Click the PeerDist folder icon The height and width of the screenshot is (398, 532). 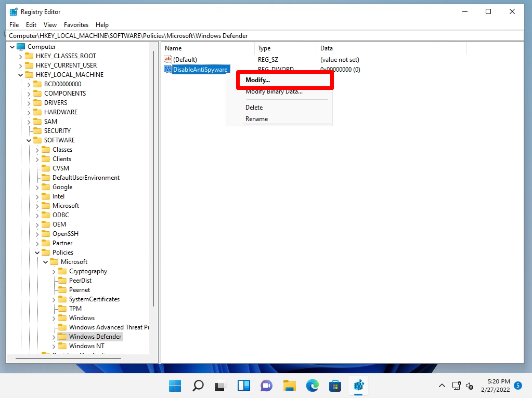tap(62, 281)
